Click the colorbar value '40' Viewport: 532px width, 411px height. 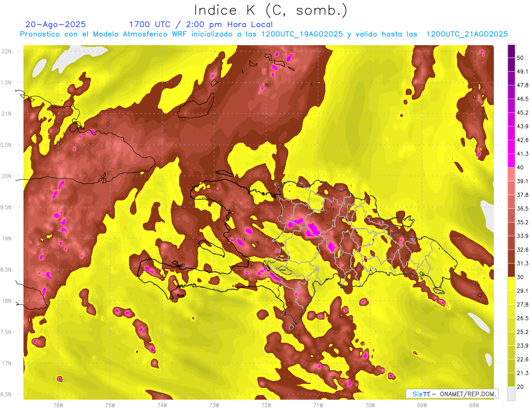pyautogui.click(x=520, y=168)
